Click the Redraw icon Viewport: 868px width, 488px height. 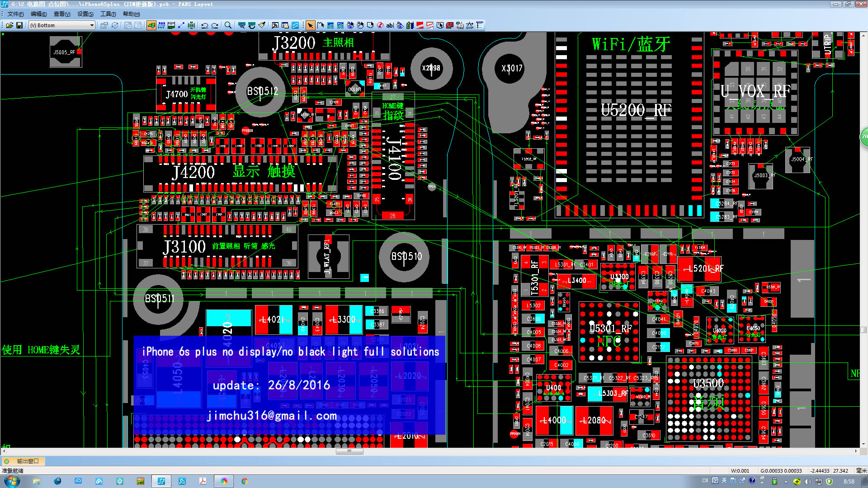coord(252,25)
